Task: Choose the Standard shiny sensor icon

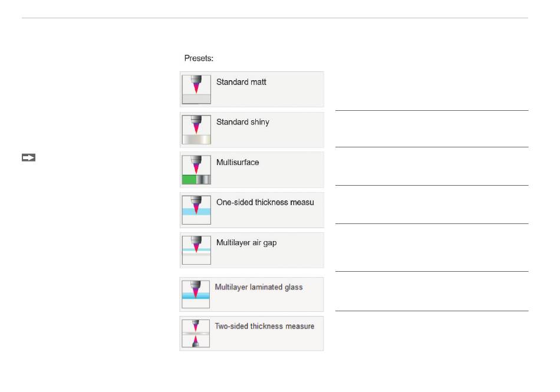Action: [196, 130]
